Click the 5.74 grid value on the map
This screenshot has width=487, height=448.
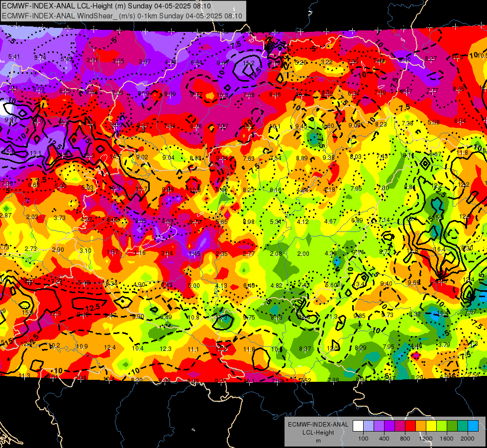point(40,58)
